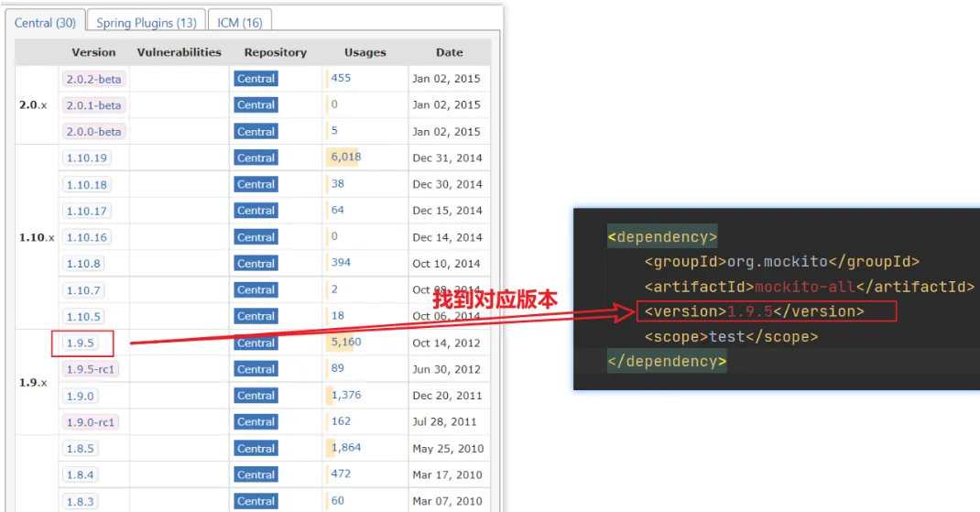Click the Repository column header

(276, 52)
